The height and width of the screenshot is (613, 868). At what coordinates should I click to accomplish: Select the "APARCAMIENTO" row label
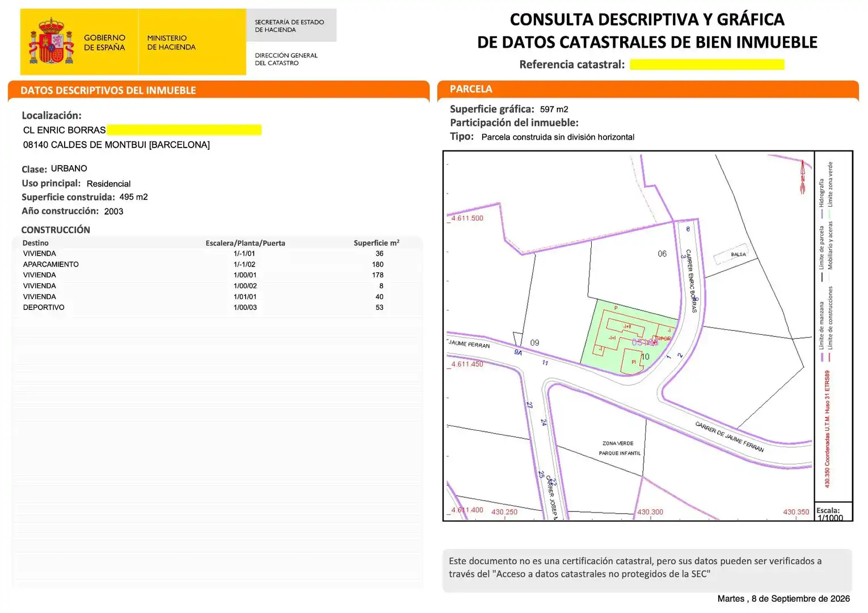(x=51, y=264)
